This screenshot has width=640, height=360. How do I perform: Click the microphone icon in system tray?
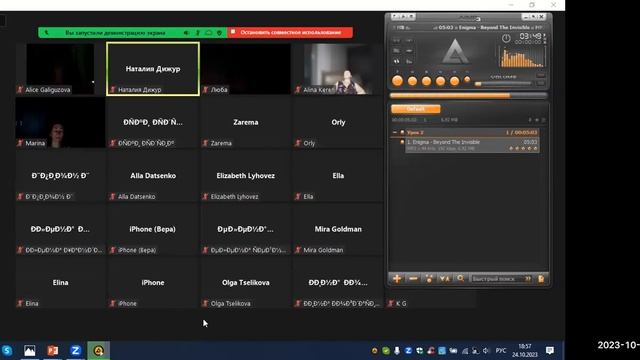(397, 351)
